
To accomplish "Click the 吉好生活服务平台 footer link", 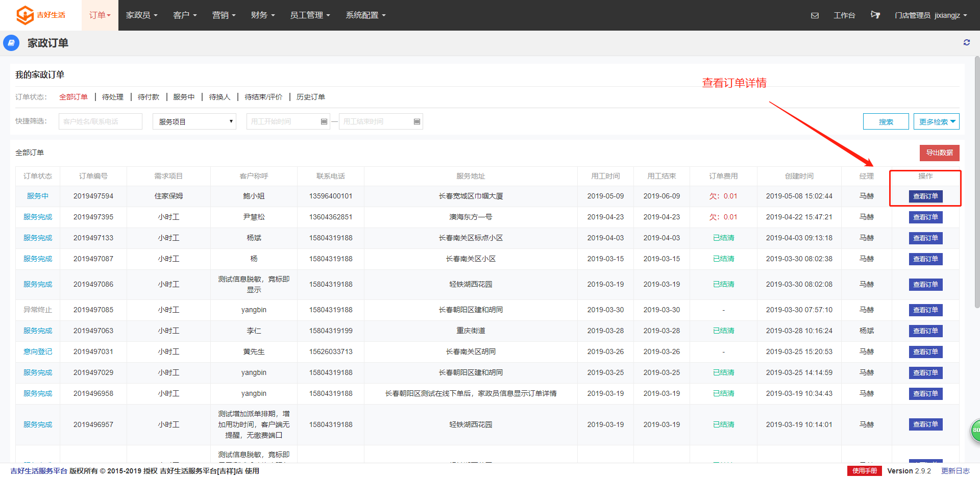I will click(x=39, y=471).
